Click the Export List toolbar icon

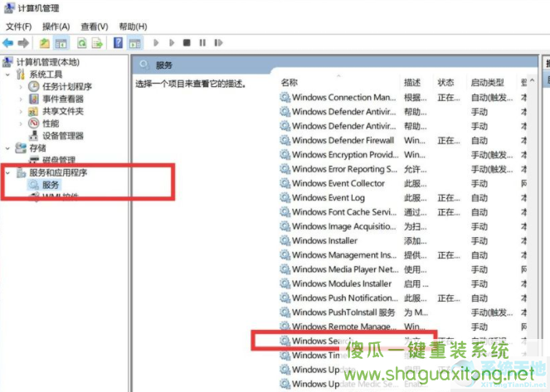point(97,43)
